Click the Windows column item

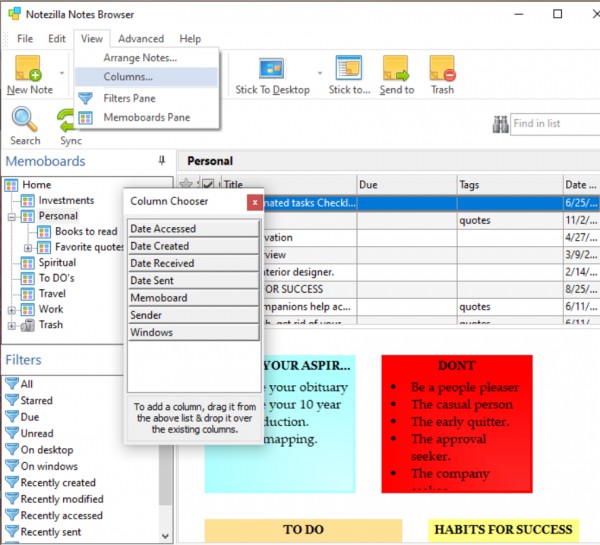tap(194, 332)
